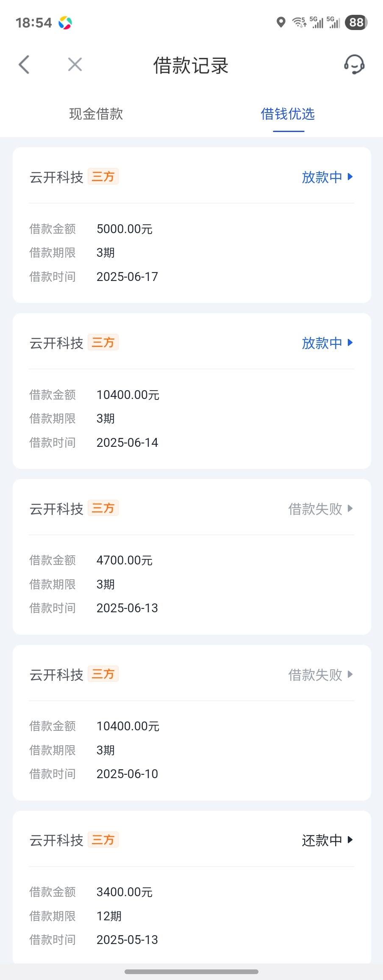Screen dimensions: 383x980
Task: Close the page with the X icon
Action: tap(75, 65)
